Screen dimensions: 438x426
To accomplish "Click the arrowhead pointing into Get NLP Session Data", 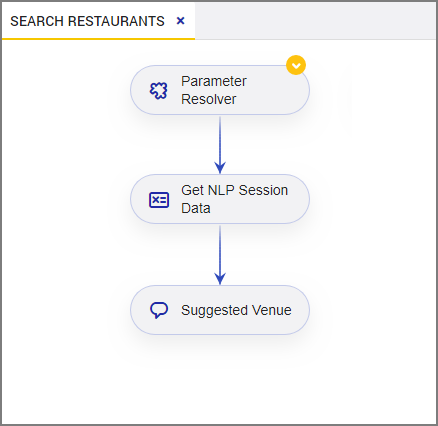I will 220,167.
